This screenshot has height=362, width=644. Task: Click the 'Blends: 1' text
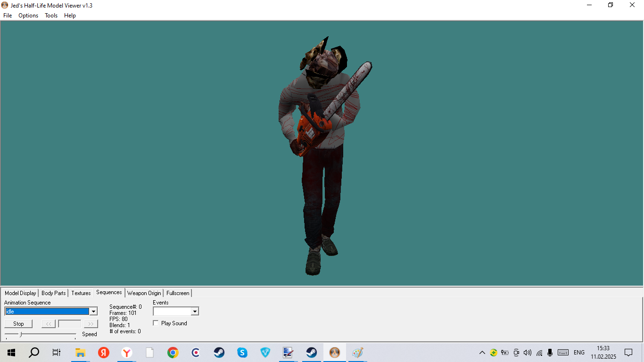pos(120,325)
